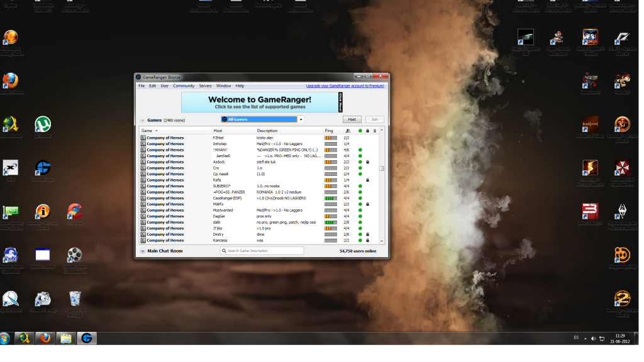This screenshot has width=644, height=362.
Task: Sort rooms by the player count column icon
Action: (x=347, y=131)
